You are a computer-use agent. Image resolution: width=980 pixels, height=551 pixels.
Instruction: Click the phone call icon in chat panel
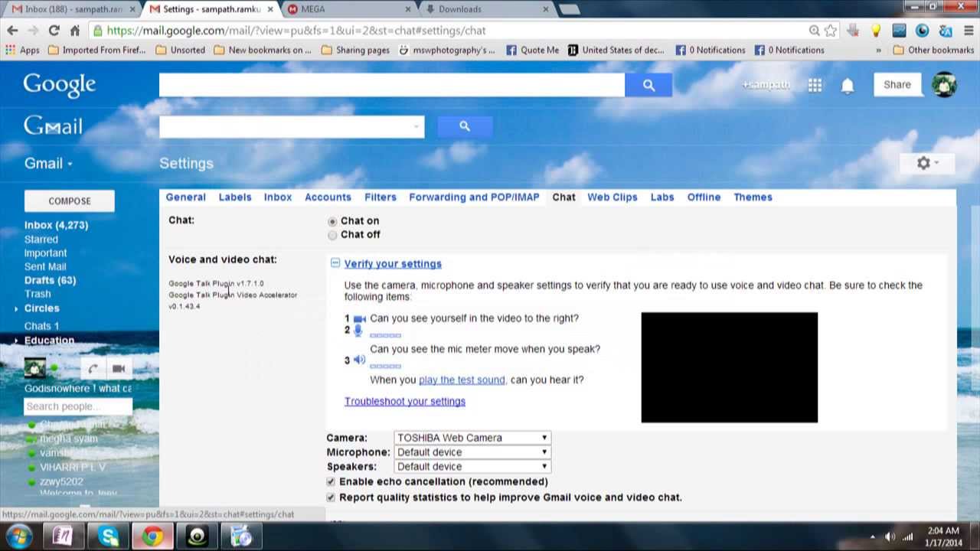tap(93, 369)
